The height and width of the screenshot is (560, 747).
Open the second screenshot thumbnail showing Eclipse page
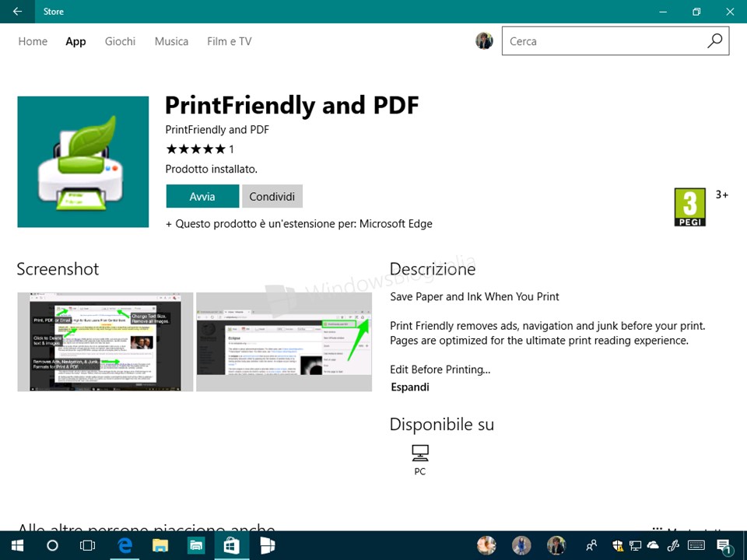click(284, 342)
